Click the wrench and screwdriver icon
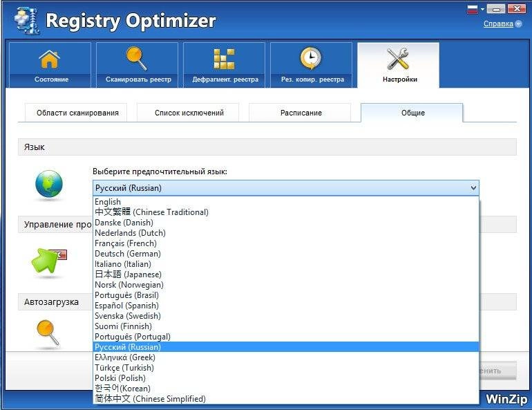Image resolution: width=532 pixels, height=410 pixels. point(398,59)
